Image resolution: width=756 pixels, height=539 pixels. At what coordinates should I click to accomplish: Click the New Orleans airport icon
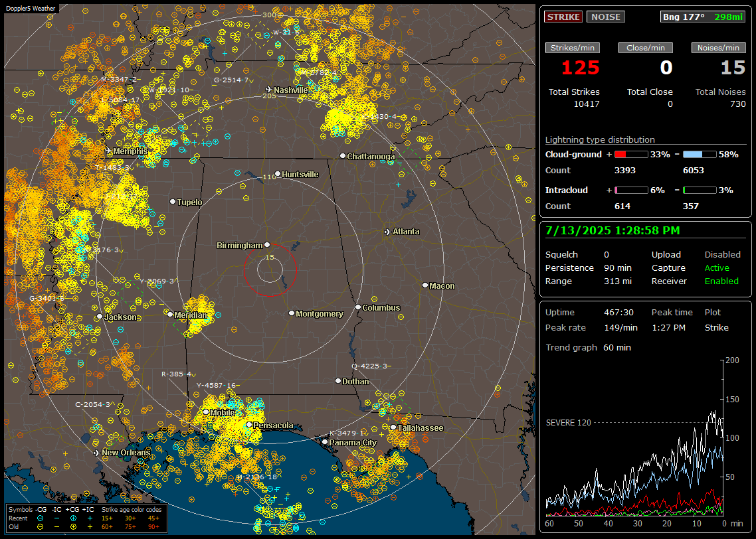(96, 453)
